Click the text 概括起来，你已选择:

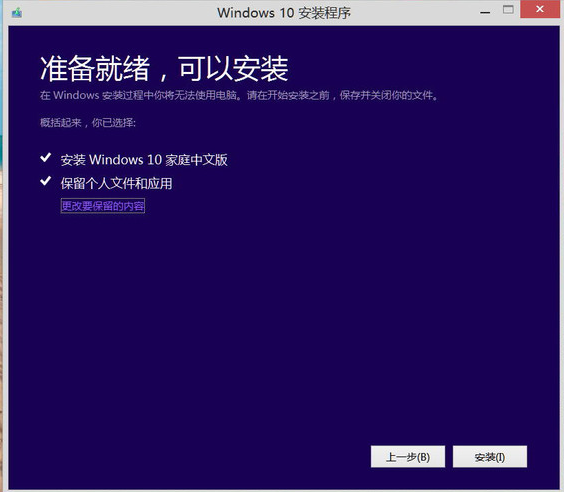pyautogui.click(x=88, y=123)
